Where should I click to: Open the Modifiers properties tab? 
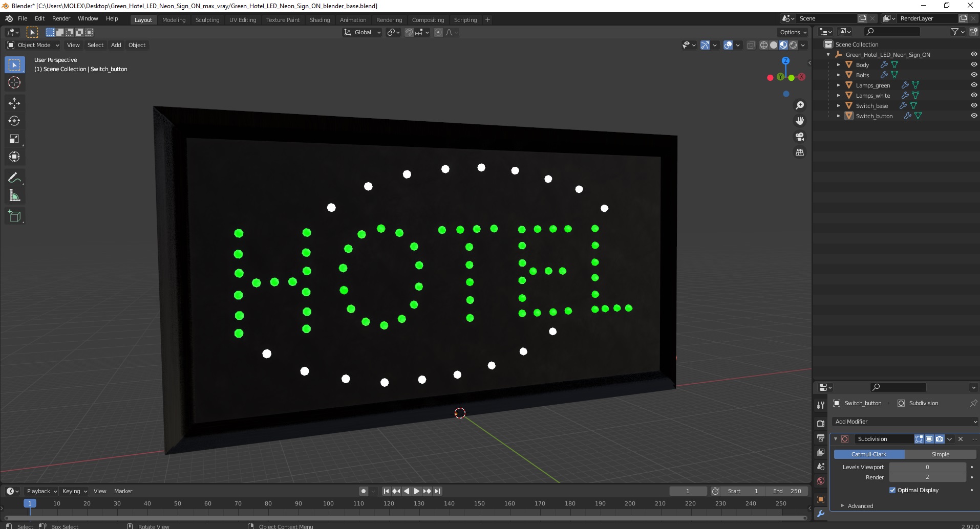821,514
